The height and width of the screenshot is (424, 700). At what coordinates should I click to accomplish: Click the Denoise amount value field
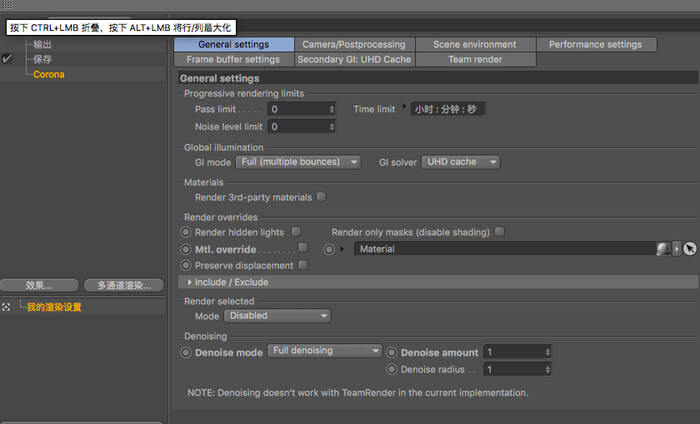tap(514, 352)
